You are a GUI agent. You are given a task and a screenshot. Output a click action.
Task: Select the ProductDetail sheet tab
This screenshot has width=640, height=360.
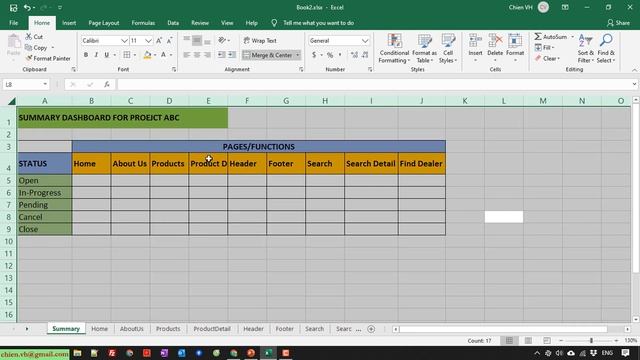coord(212,329)
